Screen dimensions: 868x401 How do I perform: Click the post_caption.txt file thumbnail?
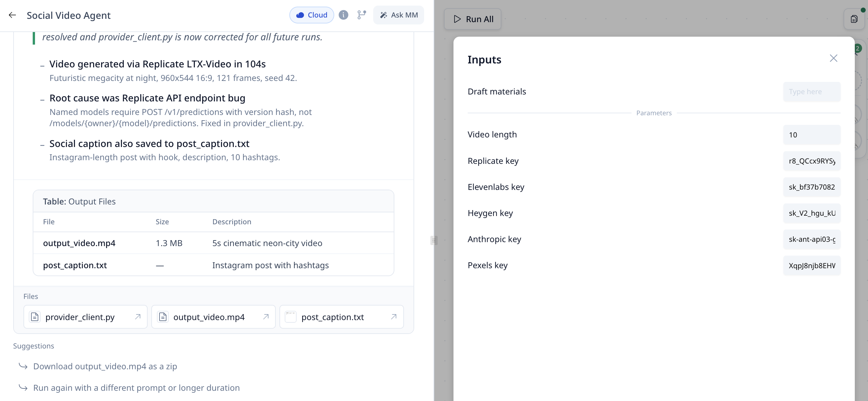(290, 317)
